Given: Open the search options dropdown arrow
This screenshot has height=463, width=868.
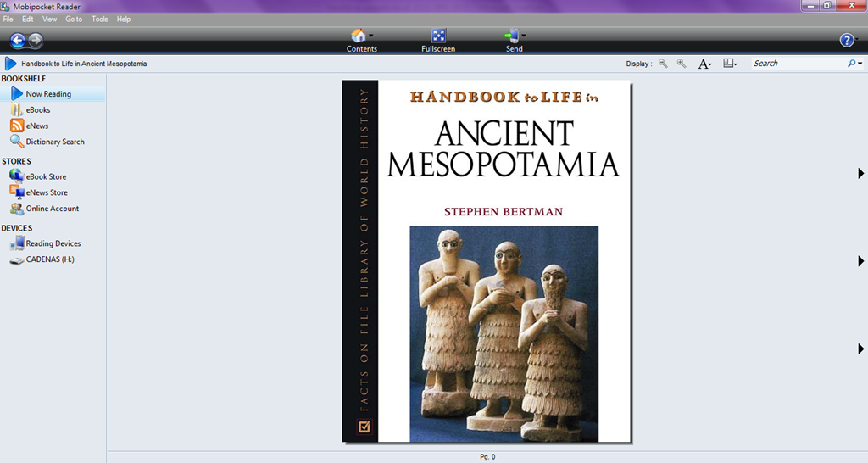Looking at the screenshot, I should click(860, 64).
